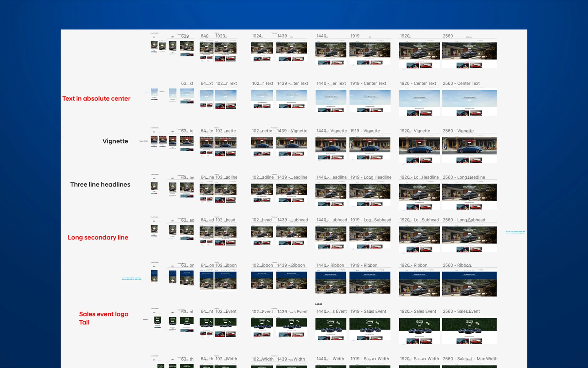The height and width of the screenshot is (368, 588).
Task: Click the 'LARGE' section label above Sales Event
Action: coord(318,304)
